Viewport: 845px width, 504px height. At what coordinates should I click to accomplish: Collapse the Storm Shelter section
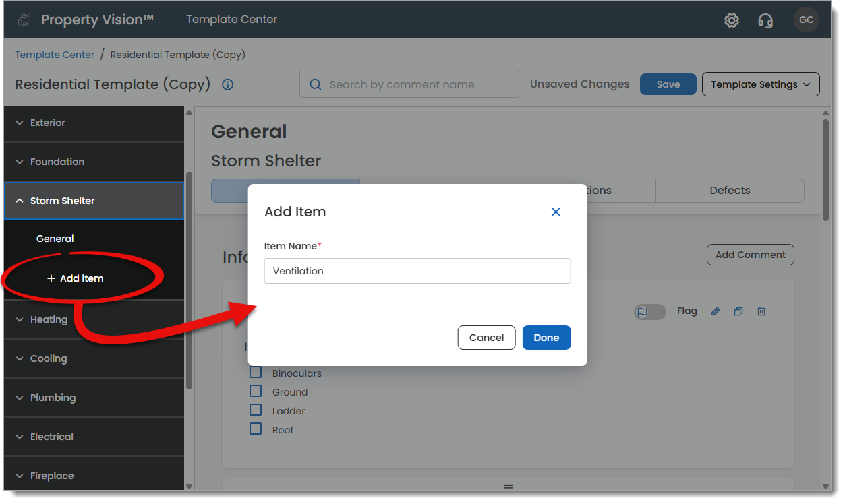pyautogui.click(x=20, y=201)
